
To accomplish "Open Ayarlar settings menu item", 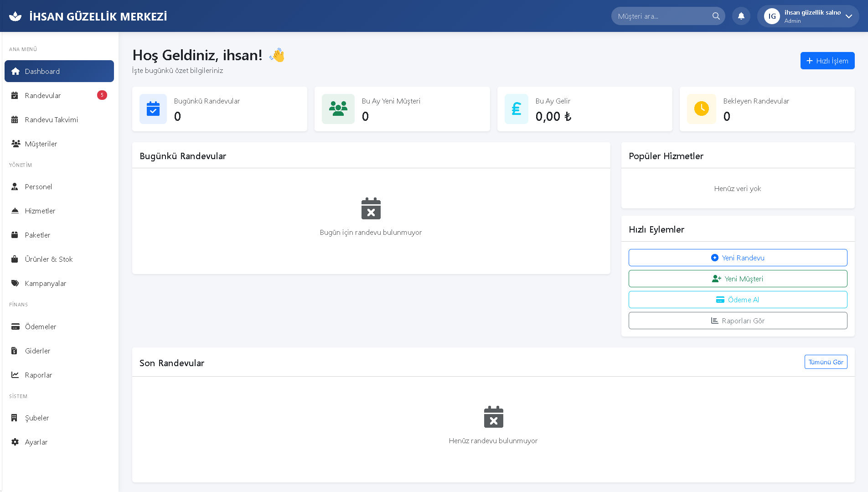I will [36, 442].
